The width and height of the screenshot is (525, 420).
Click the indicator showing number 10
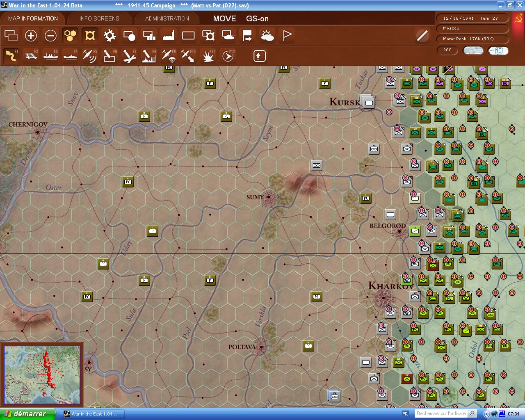click(498, 50)
